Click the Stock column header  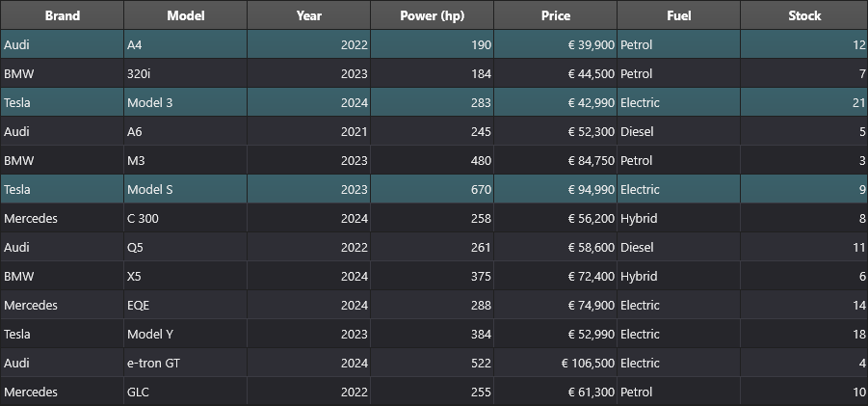804,15
